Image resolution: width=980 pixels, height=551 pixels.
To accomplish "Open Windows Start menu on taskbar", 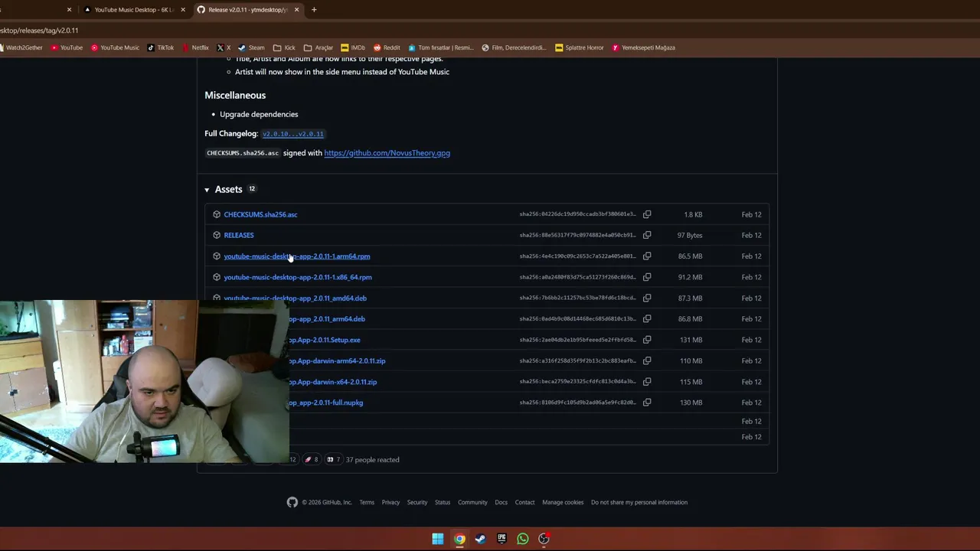I will coord(437,539).
